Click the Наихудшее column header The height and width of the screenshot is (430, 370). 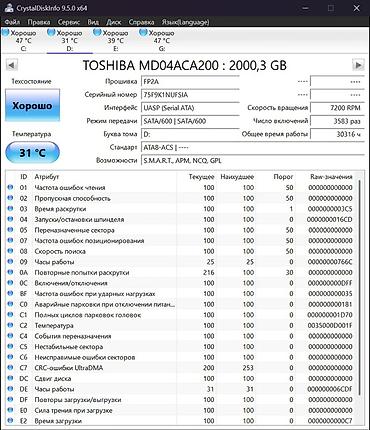(x=237, y=177)
